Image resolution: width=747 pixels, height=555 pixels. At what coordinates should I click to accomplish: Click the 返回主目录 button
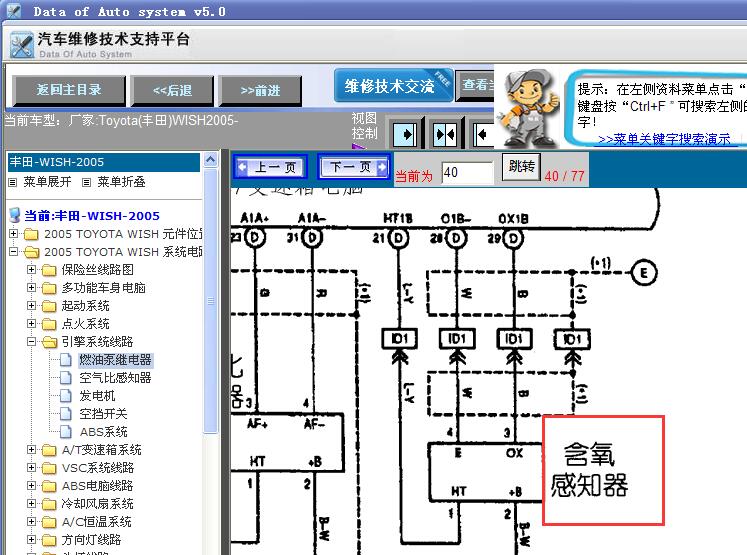[69, 90]
